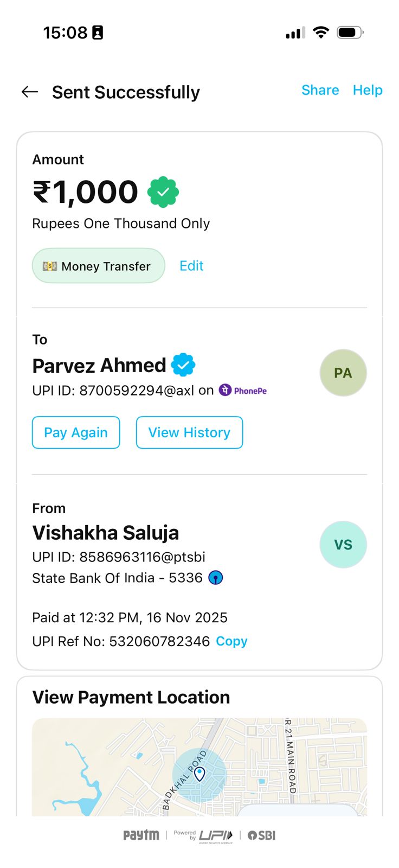
Task: Select the Money Transfer category tag
Action: point(98,266)
